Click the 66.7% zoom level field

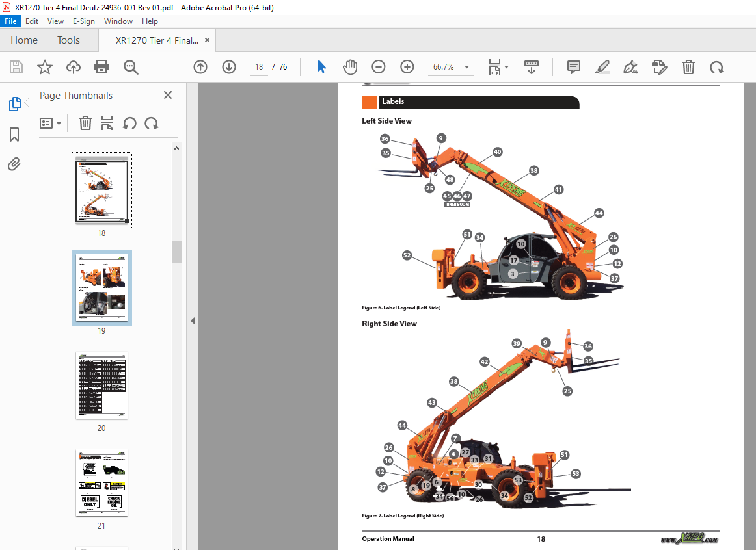pyautogui.click(x=444, y=67)
